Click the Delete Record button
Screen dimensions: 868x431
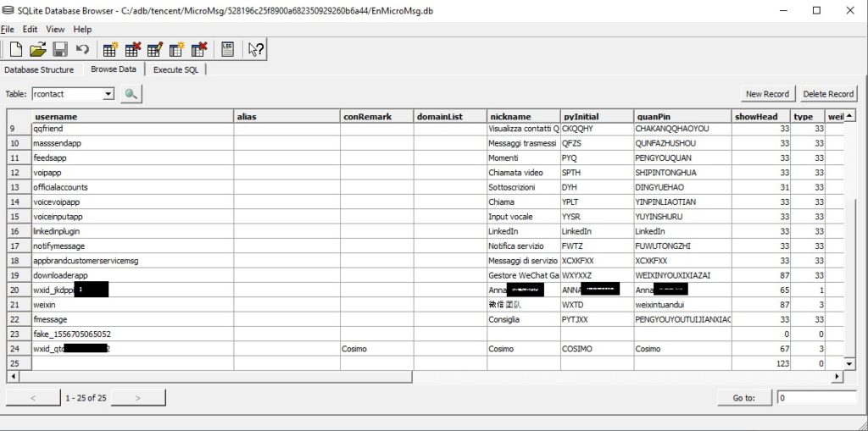tap(828, 93)
